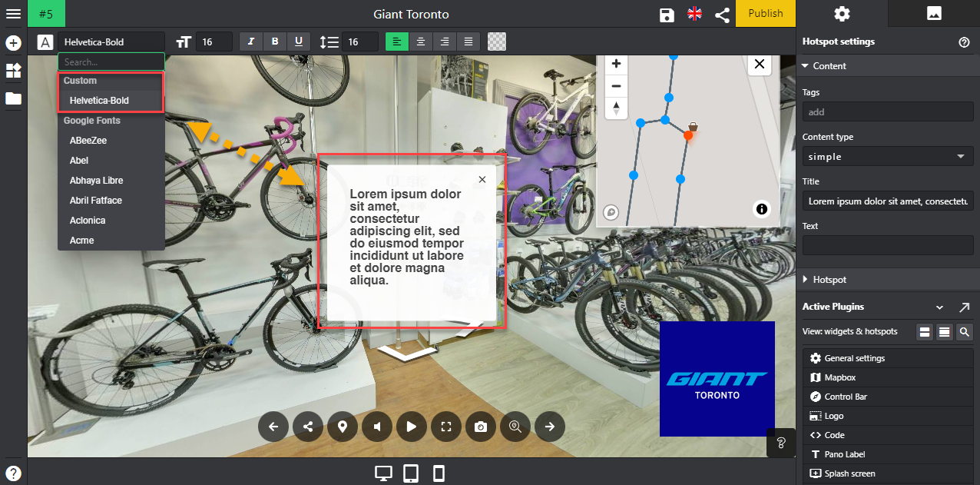Open transparent background color swatch
Image resolution: width=980 pixels, height=485 pixels.
(497, 42)
